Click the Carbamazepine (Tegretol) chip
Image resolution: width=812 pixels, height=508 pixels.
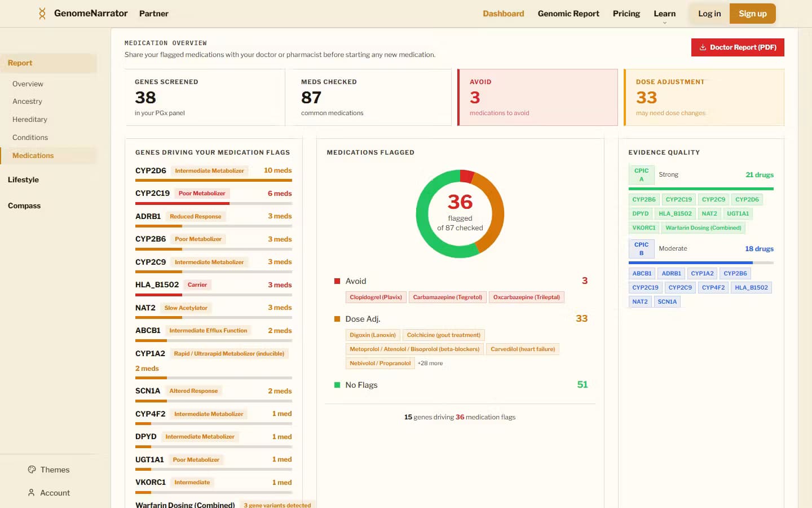(448, 297)
